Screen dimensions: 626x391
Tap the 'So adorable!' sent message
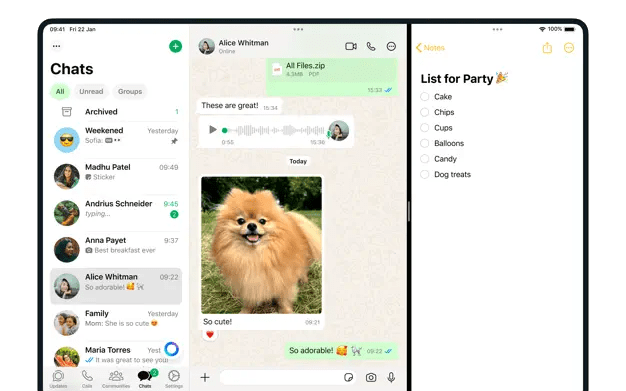341,351
